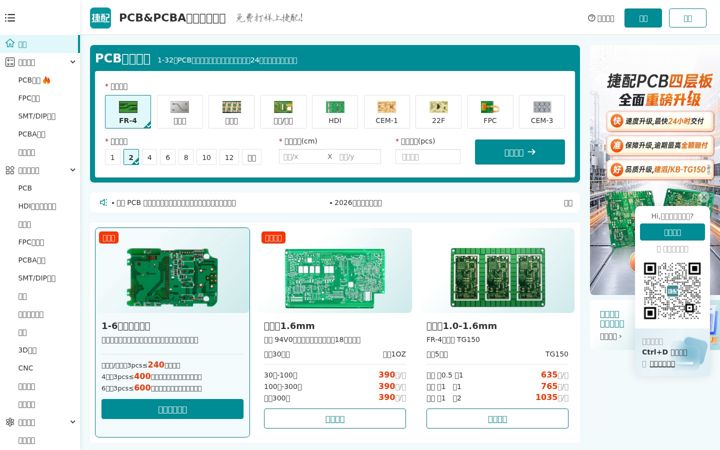The height and width of the screenshot is (450, 720).
Task: Select the gray metal board tile beside FR-4
Action: (180, 112)
